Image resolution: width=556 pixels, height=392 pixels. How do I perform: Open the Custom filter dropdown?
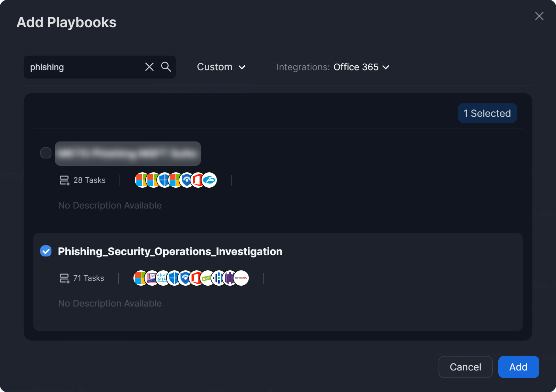point(221,67)
